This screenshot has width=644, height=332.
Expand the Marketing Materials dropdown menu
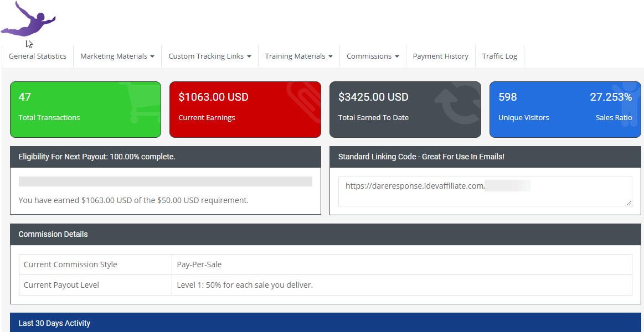pos(117,56)
